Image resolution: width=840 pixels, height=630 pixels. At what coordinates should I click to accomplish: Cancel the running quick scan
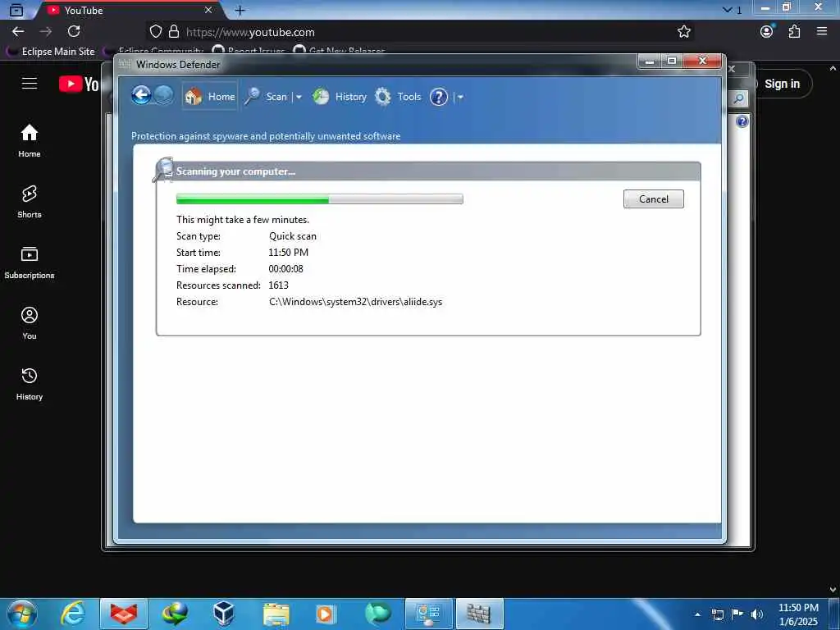653,199
